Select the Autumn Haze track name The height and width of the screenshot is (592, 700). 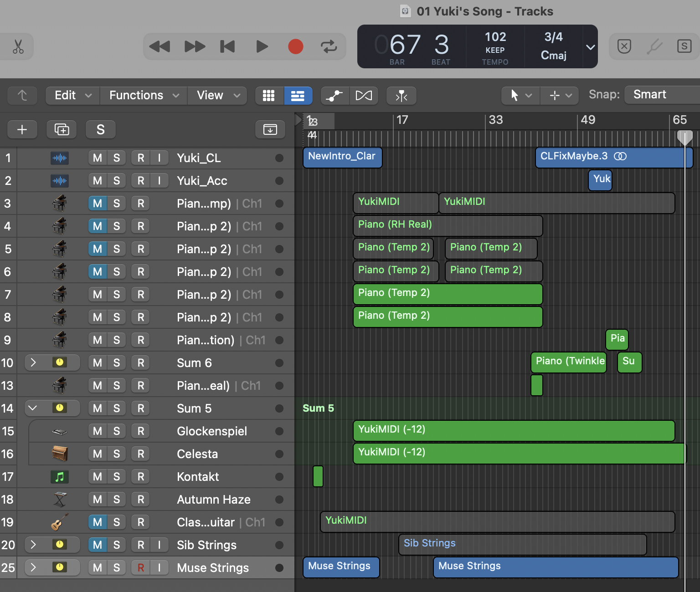click(214, 500)
